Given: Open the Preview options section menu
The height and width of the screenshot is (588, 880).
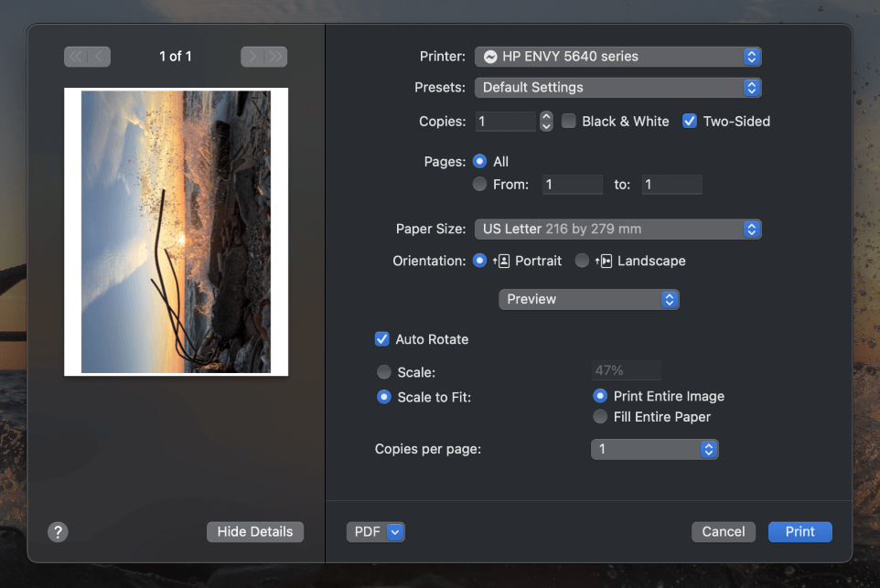Looking at the screenshot, I should point(589,299).
